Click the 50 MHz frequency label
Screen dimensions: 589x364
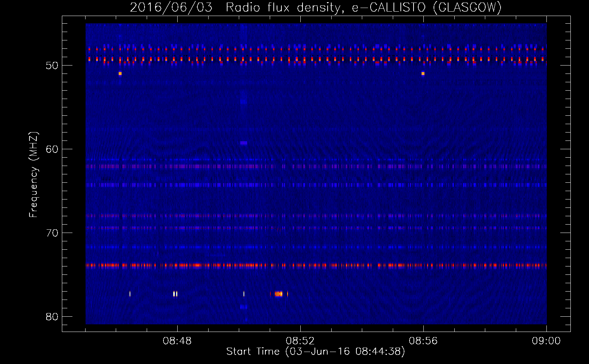click(52, 66)
